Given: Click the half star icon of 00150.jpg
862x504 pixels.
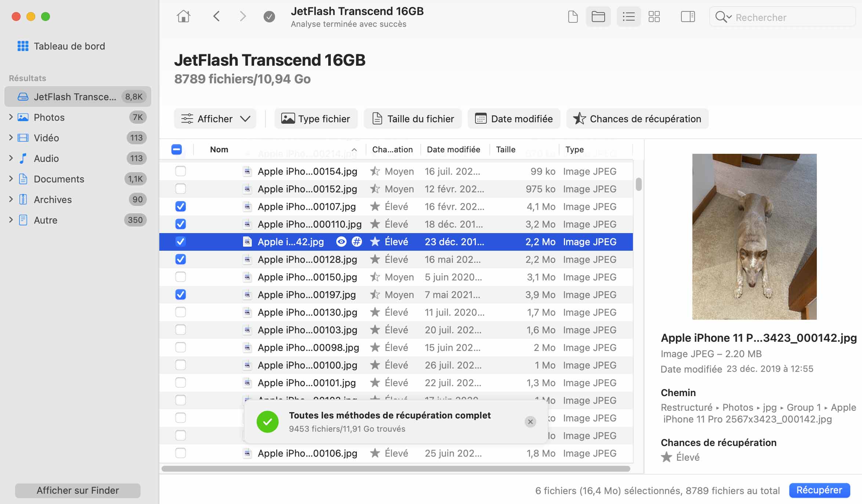Looking at the screenshot, I should [x=375, y=277].
